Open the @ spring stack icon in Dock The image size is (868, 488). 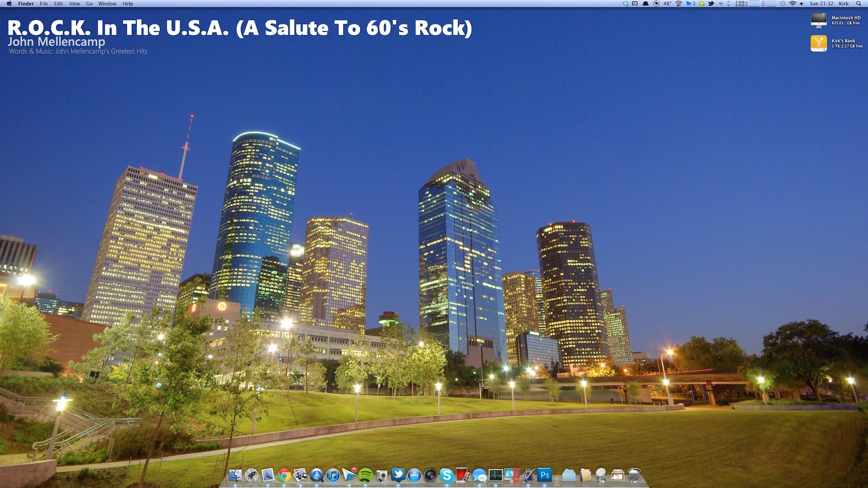[x=601, y=475]
